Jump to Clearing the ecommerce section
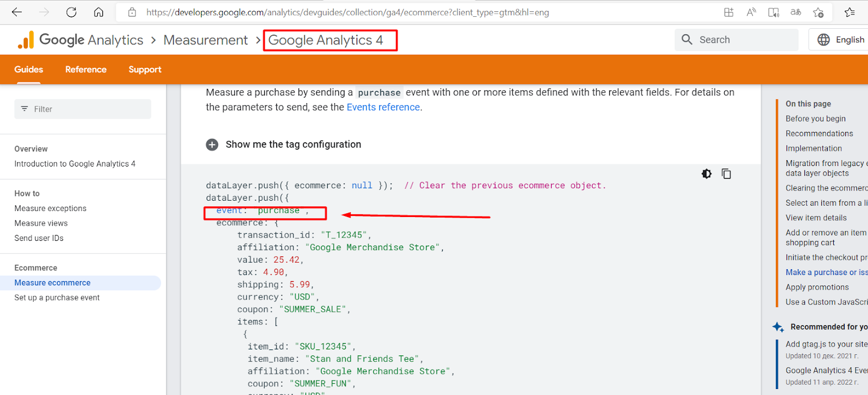 (827, 188)
